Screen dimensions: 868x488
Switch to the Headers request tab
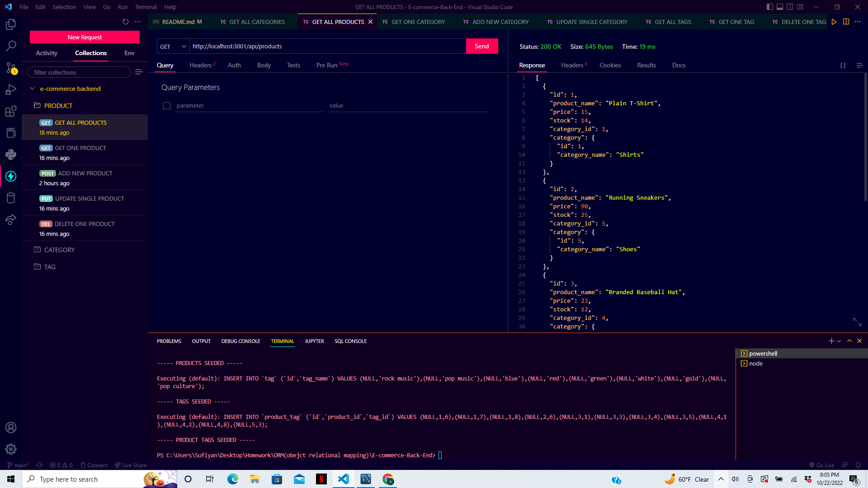coord(200,65)
